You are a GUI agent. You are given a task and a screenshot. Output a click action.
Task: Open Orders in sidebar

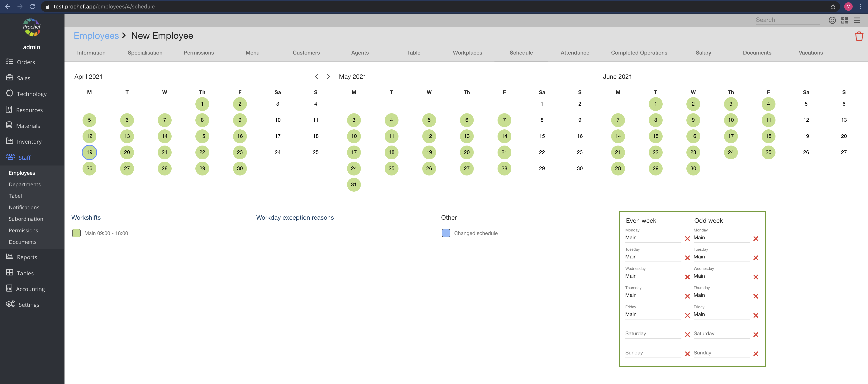pyautogui.click(x=26, y=62)
